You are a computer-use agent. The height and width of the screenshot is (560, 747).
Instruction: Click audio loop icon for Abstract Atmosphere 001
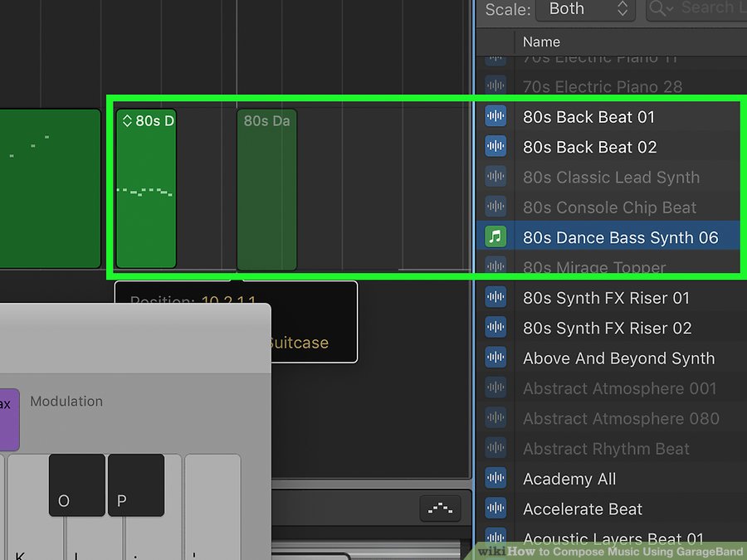pyautogui.click(x=496, y=387)
